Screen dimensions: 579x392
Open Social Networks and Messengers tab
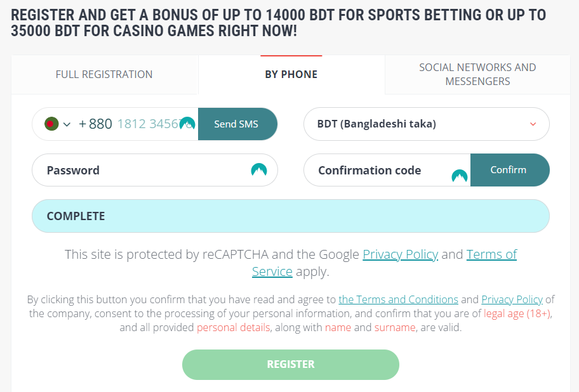tap(477, 74)
